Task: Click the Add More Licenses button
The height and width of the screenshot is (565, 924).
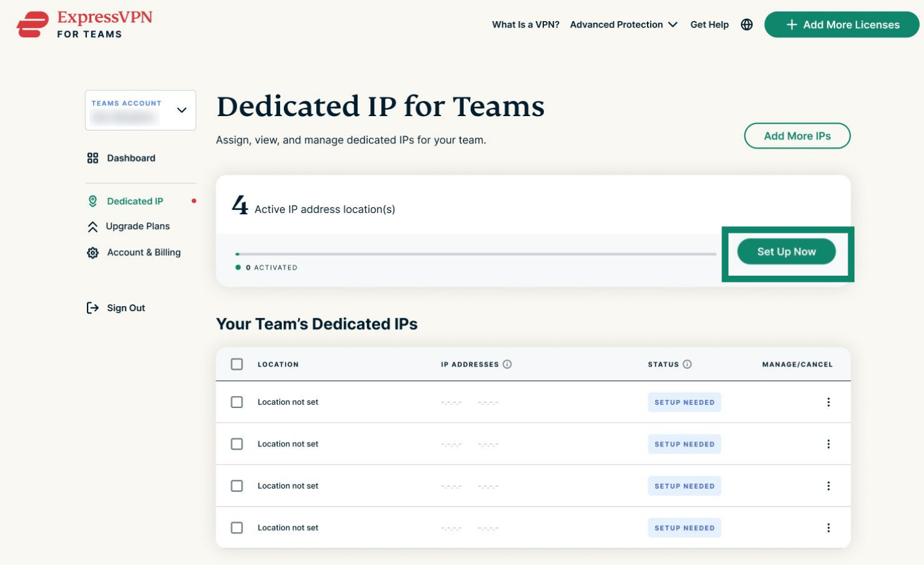Action: [841, 25]
